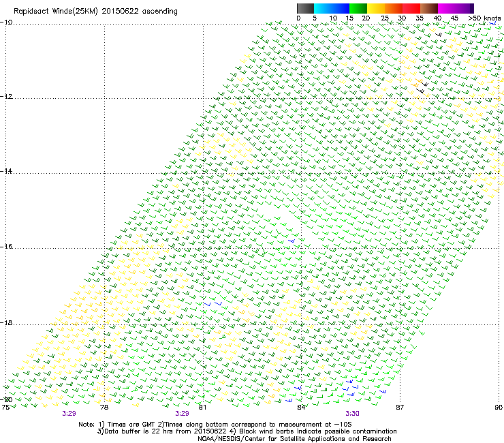
Task: Click the '3:30' swath time label
Action: (x=352, y=414)
